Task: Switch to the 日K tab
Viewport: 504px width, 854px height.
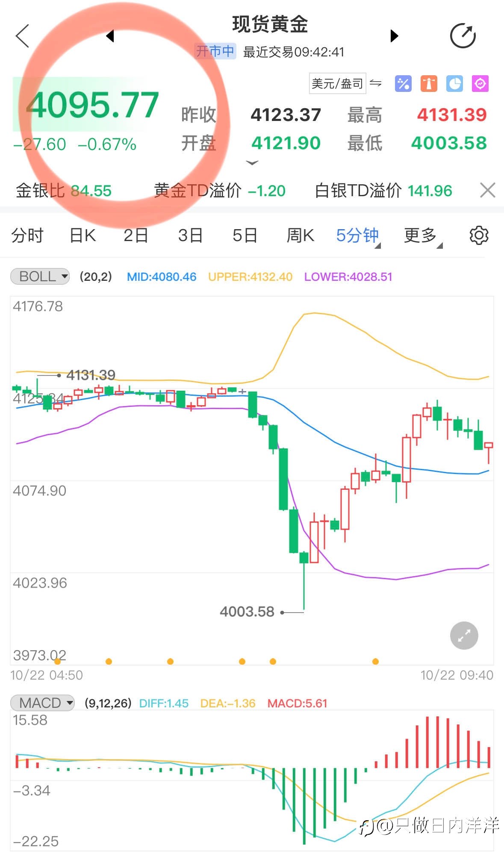Action: click(x=83, y=236)
